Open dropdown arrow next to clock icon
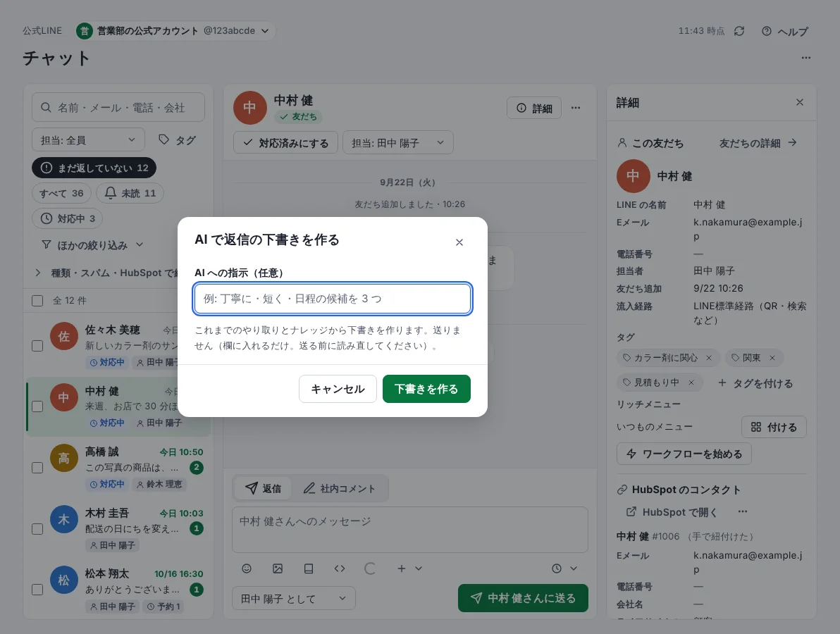This screenshot has width=840, height=634. [573, 568]
